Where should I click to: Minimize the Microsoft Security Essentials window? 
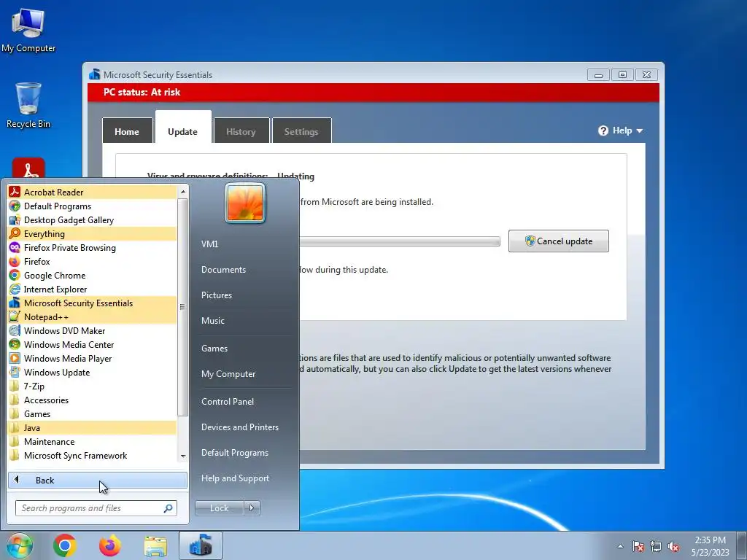tap(598, 75)
